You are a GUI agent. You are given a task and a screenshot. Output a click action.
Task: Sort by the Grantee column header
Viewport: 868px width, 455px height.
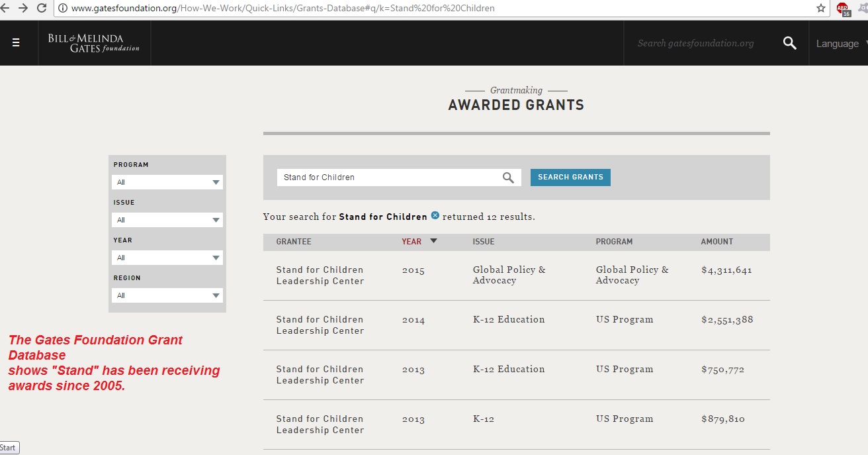(294, 242)
